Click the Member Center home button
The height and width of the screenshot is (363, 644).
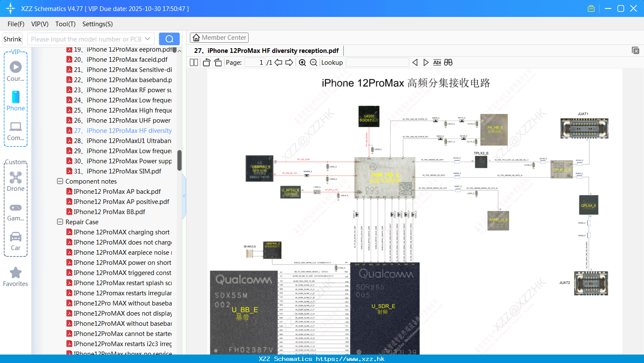(219, 38)
